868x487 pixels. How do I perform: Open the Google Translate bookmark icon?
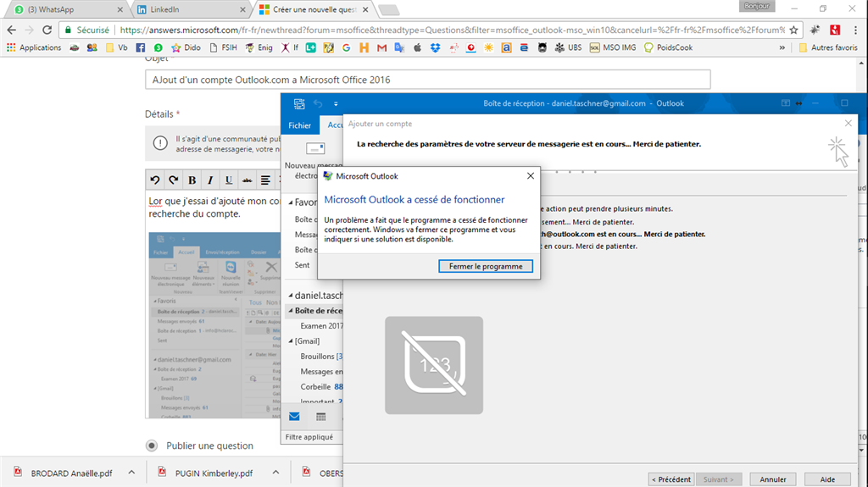coord(399,47)
